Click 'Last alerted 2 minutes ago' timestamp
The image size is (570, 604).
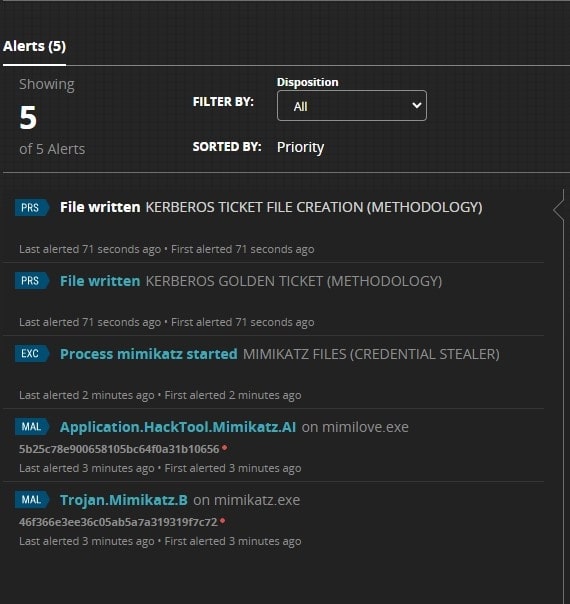click(87, 395)
